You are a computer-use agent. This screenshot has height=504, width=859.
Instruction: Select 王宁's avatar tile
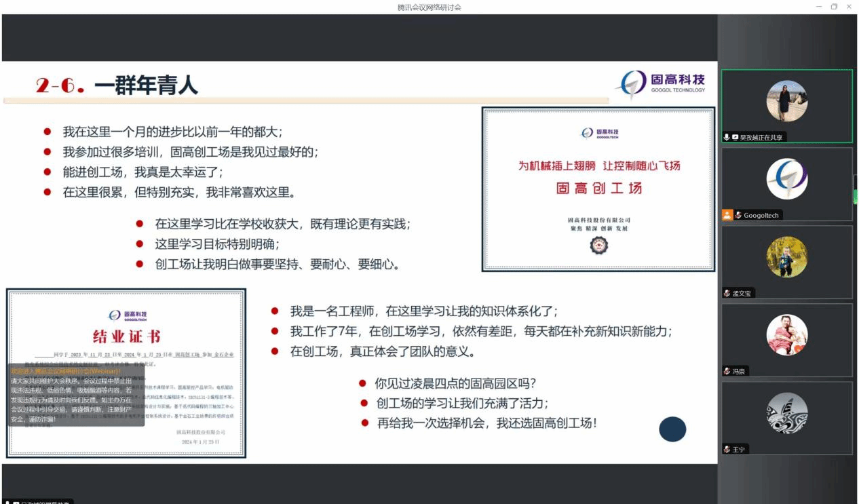pos(787,413)
